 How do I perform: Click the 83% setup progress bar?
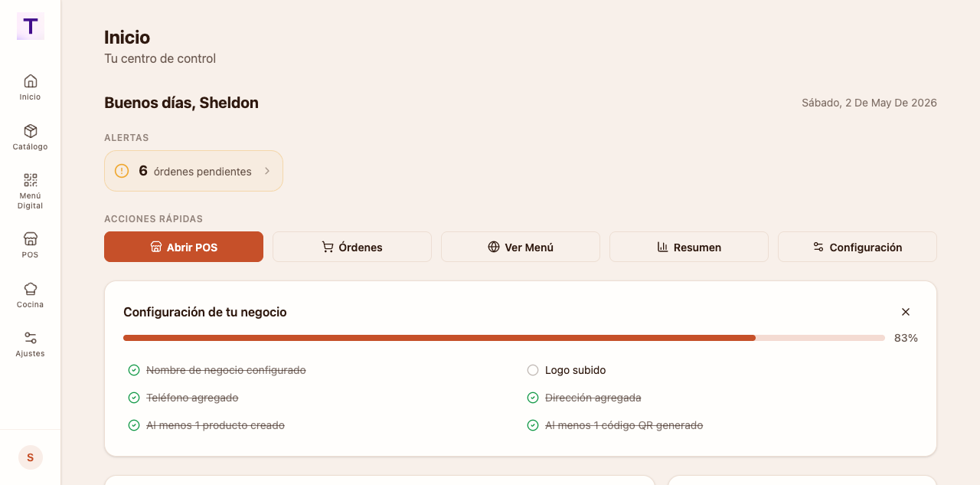(x=504, y=338)
